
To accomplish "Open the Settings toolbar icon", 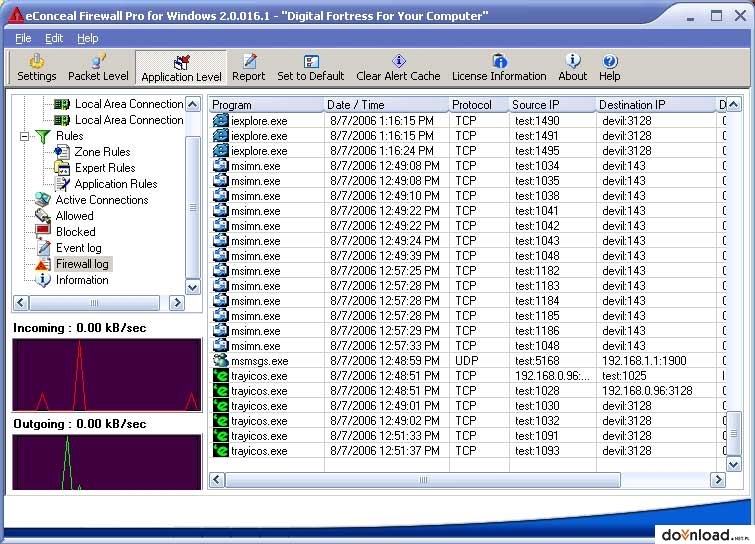I will (x=37, y=68).
